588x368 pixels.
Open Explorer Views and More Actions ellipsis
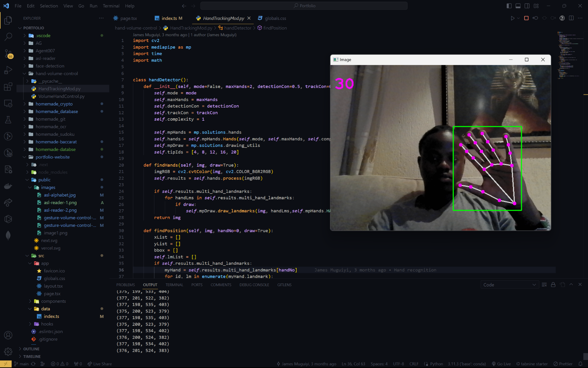(101, 18)
